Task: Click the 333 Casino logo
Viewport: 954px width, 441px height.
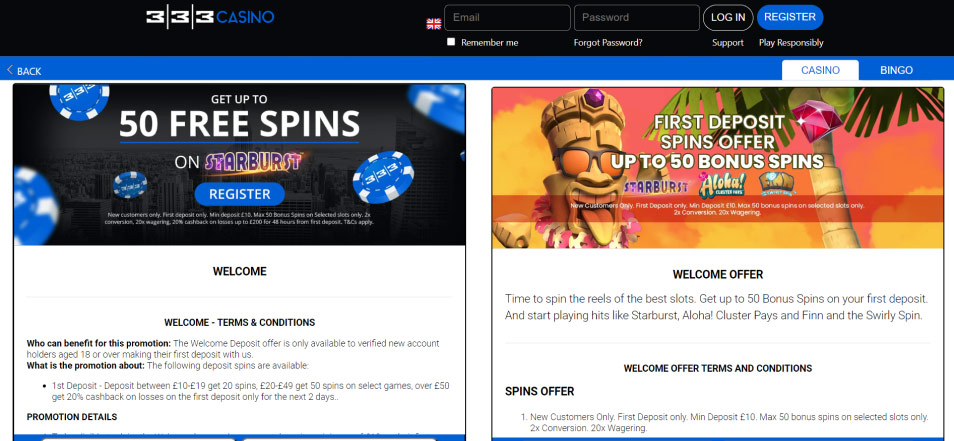Action: pos(210,18)
